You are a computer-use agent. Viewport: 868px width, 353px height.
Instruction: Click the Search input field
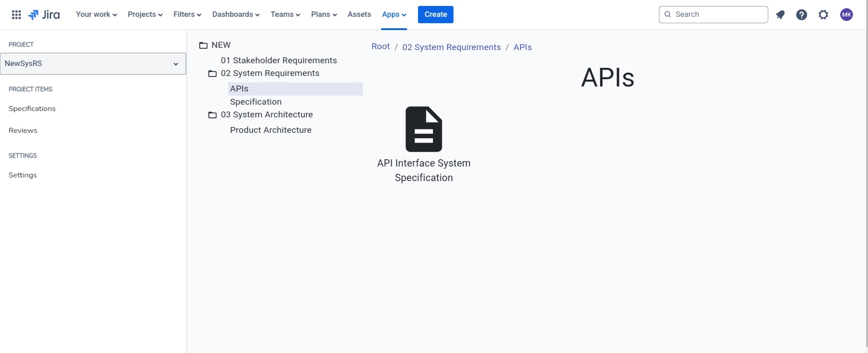click(714, 15)
